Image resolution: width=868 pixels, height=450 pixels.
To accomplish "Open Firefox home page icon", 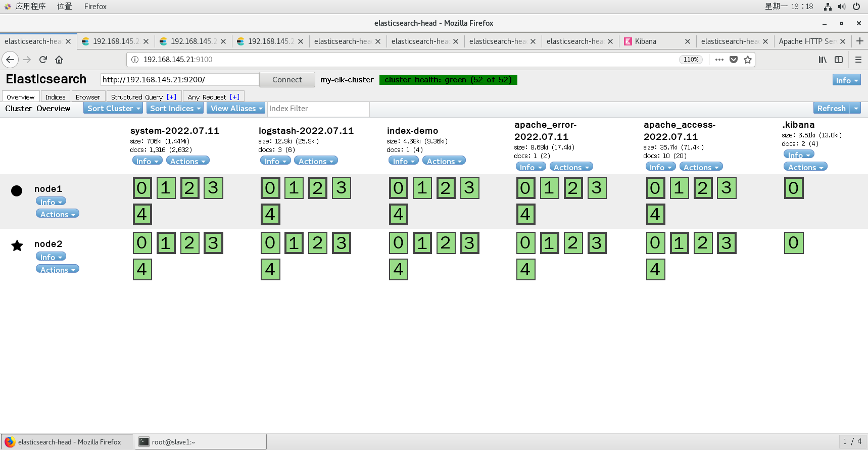I will tap(59, 60).
